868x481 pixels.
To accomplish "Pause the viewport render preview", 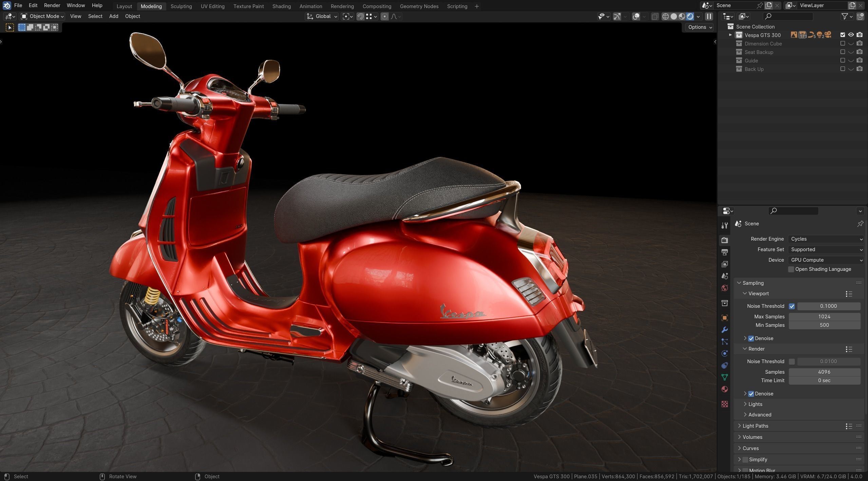I will (709, 16).
